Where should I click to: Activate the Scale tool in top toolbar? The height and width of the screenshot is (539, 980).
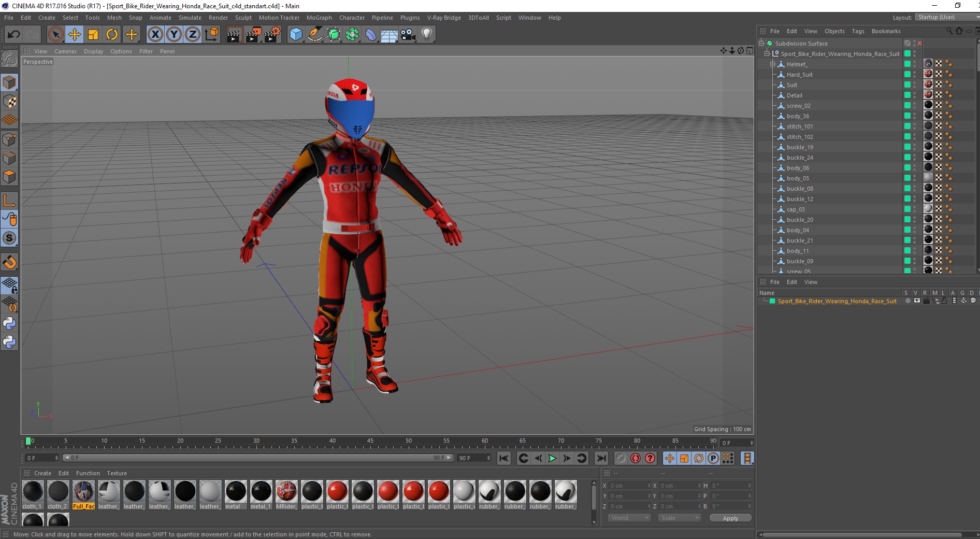[93, 35]
